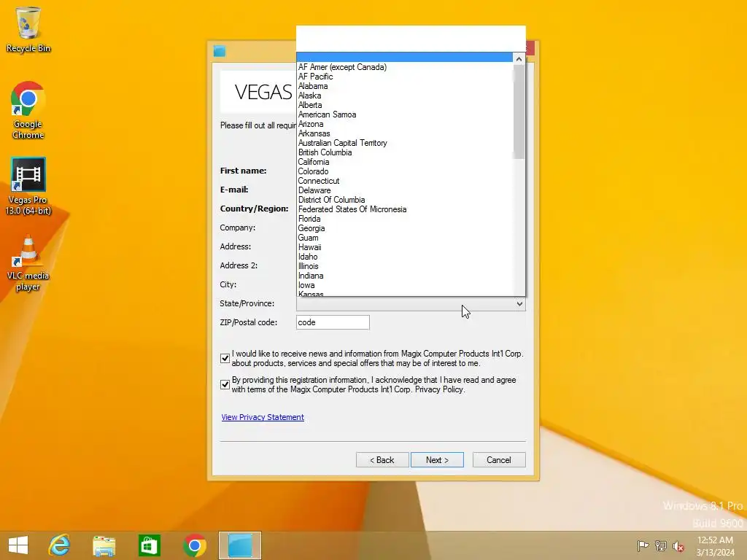The image size is (747, 560).
Task: Select Australian Capital Territory option
Action: (x=404, y=143)
